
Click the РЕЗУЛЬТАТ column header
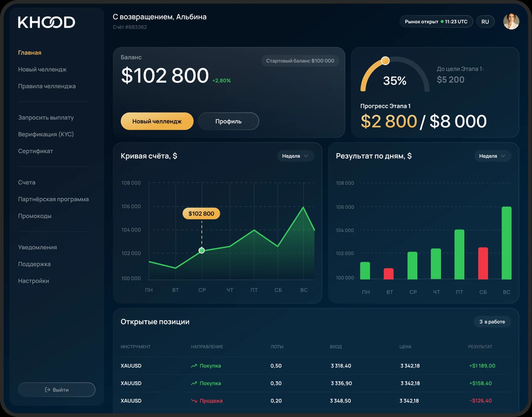[x=480, y=347]
